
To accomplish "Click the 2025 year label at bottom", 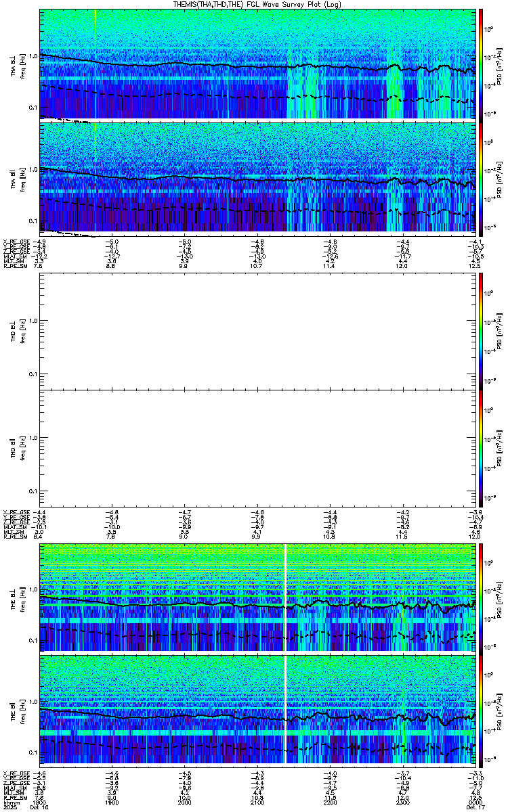I will (x=10, y=808).
